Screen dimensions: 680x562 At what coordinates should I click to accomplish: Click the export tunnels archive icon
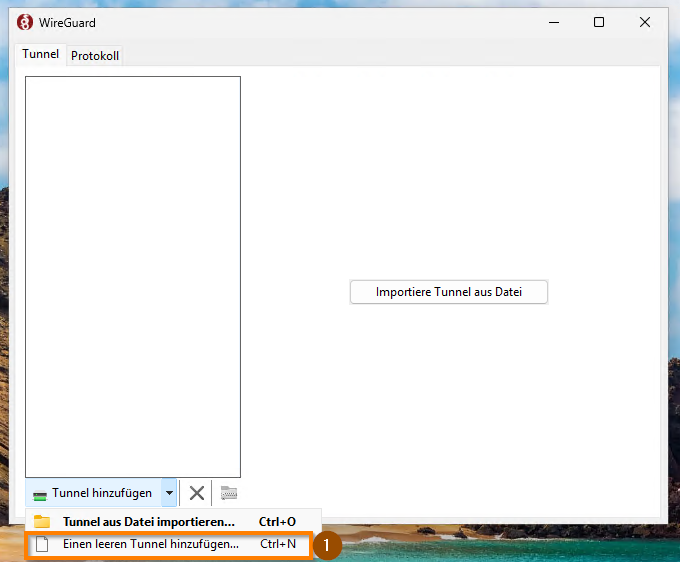click(229, 492)
